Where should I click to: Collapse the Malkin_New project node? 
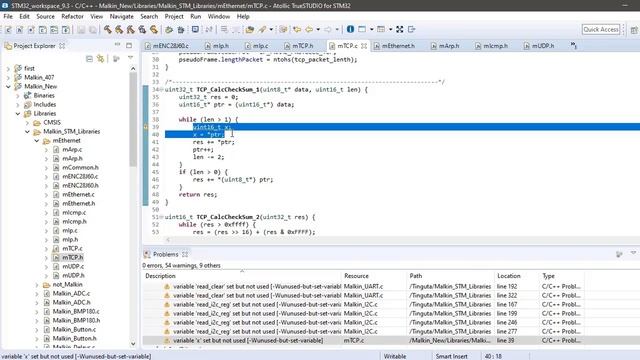(x=8, y=87)
